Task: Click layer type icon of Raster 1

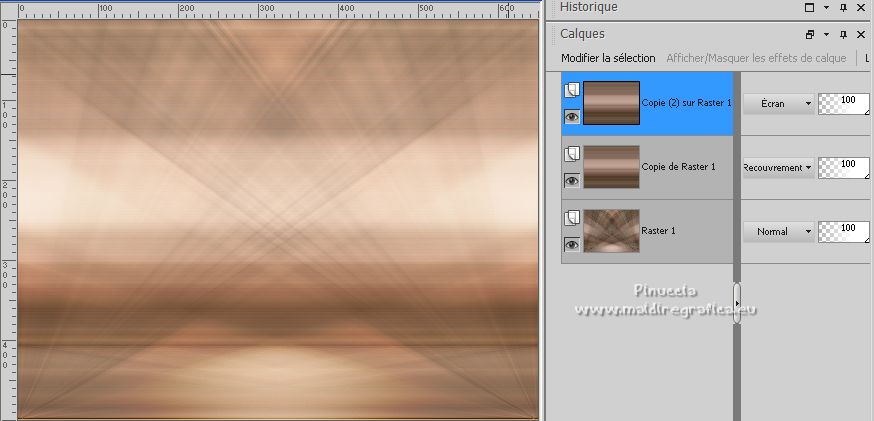Action: 572,218
